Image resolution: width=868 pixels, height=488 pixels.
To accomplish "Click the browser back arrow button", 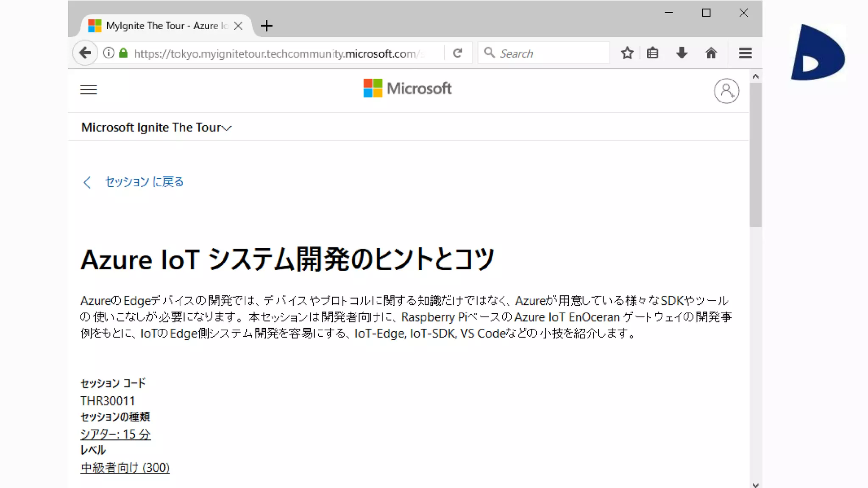I will (x=85, y=53).
